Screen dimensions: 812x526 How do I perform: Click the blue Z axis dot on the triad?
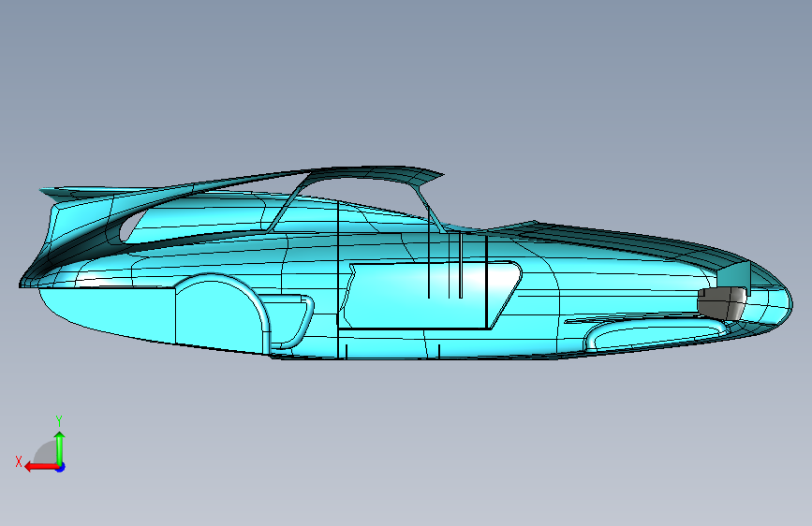pos(61,467)
